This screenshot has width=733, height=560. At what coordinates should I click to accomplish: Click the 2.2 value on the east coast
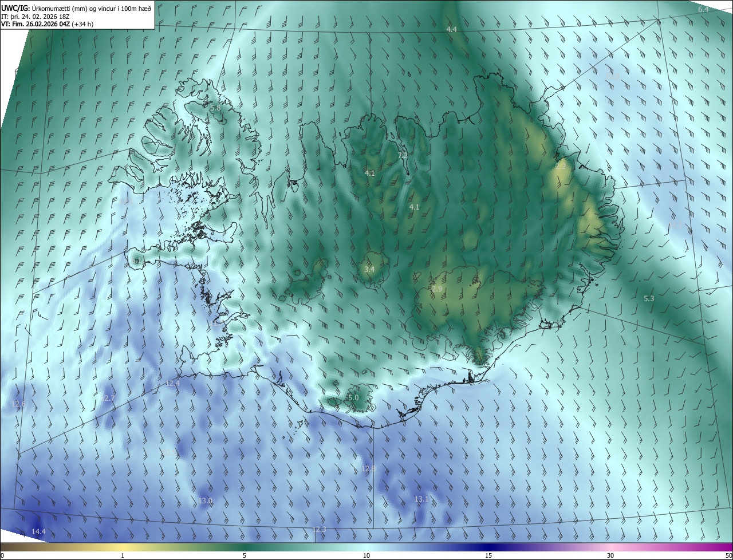click(x=561, y=166)
